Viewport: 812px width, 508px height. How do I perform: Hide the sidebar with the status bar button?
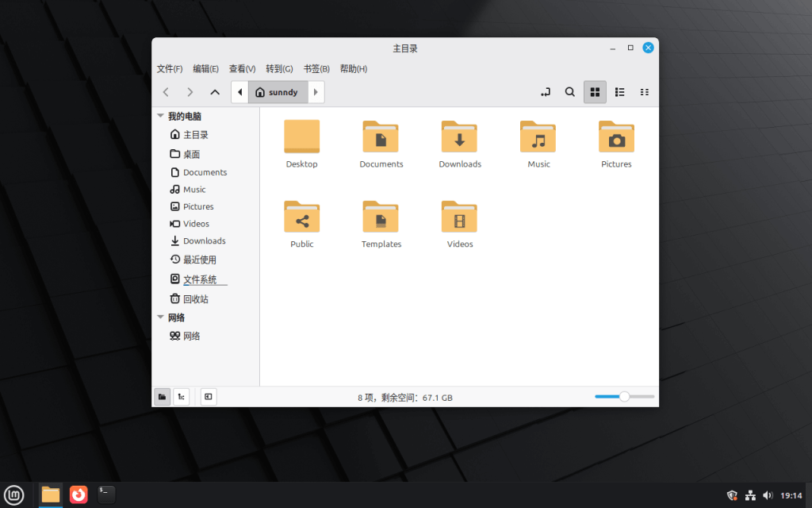pyautogui.click(x=209, y=397)
